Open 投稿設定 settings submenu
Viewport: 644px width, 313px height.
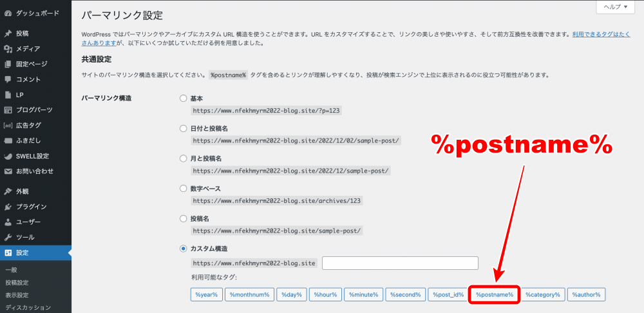pyautogui.click(x=17, y=283)
